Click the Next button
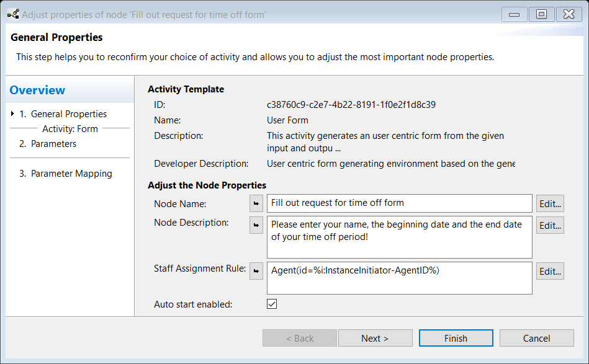 375,338
